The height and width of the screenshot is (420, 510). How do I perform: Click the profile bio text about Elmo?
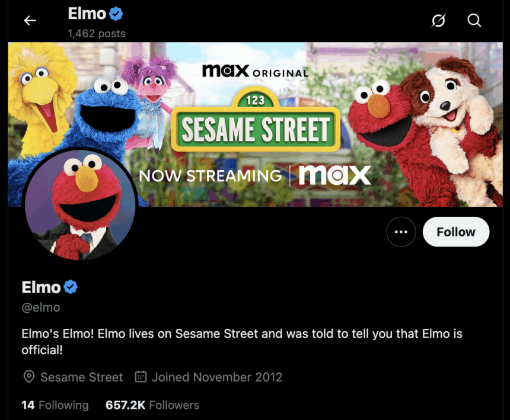tap(242, 342)
